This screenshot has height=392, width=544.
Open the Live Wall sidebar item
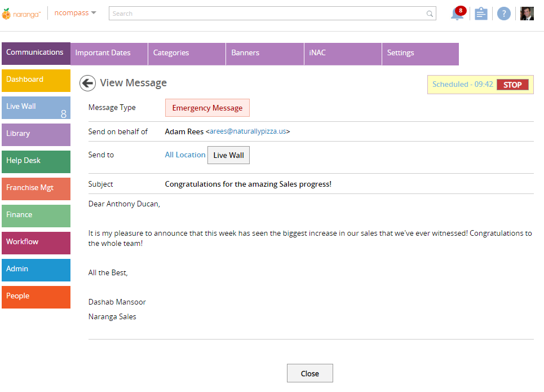point(36,108)
